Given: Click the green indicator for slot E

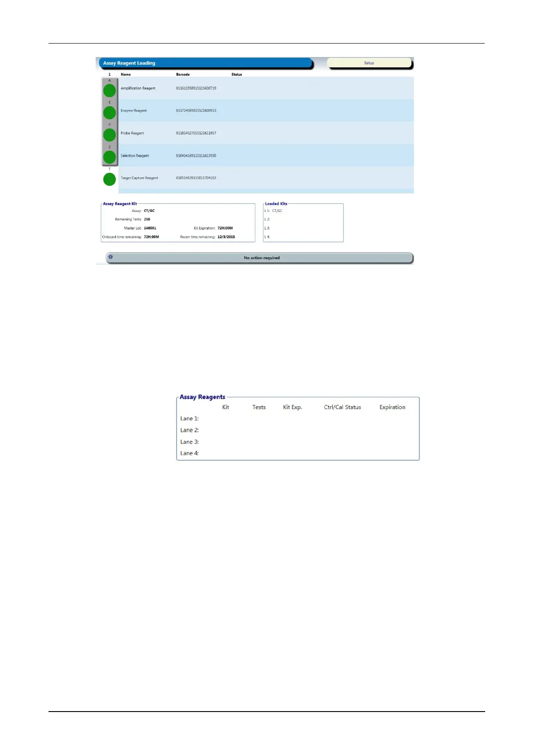Looking at the screenshot, I should [110, 113].
